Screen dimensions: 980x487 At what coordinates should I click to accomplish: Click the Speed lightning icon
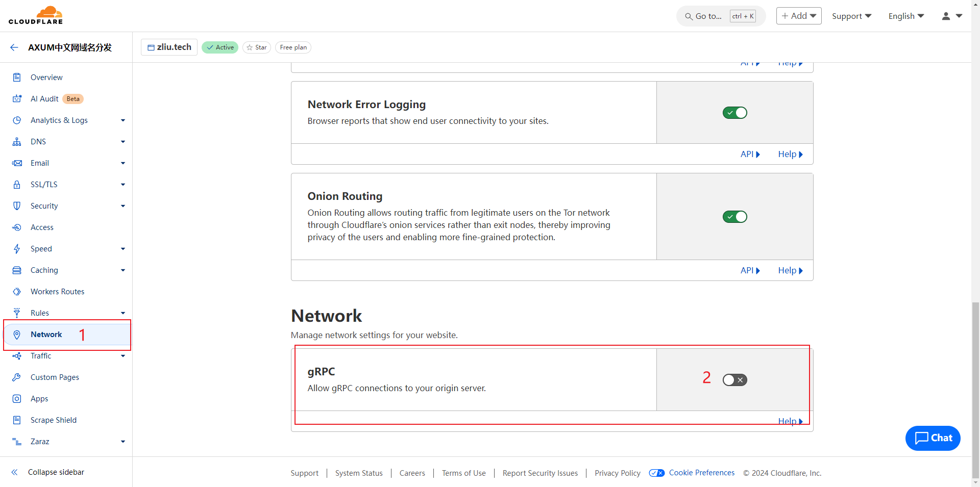click(x=17, y=249)
